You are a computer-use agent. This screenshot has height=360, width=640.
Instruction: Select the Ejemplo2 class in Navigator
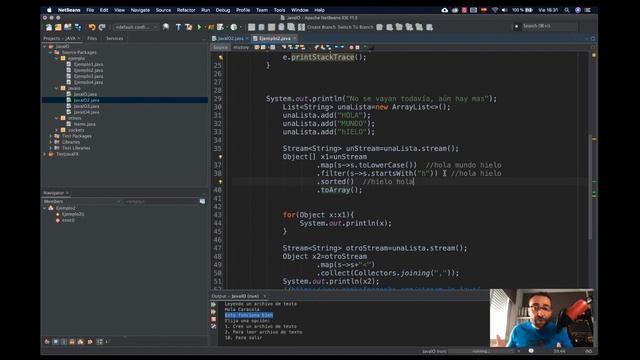(x=65, y=208)
